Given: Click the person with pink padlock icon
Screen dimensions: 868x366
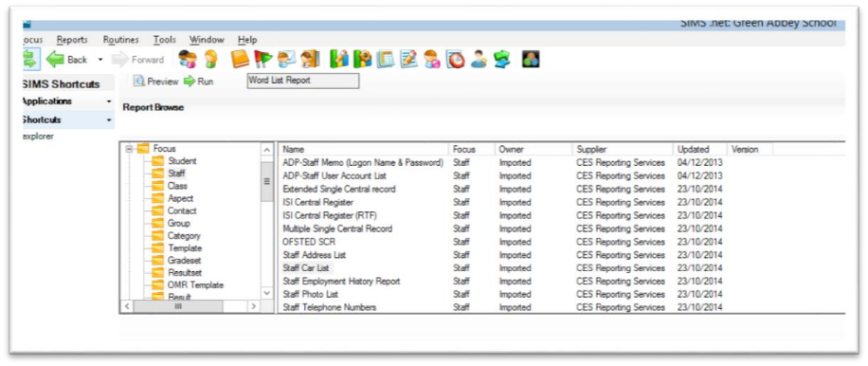Looking at the screenshot, I should coord(432,59).
